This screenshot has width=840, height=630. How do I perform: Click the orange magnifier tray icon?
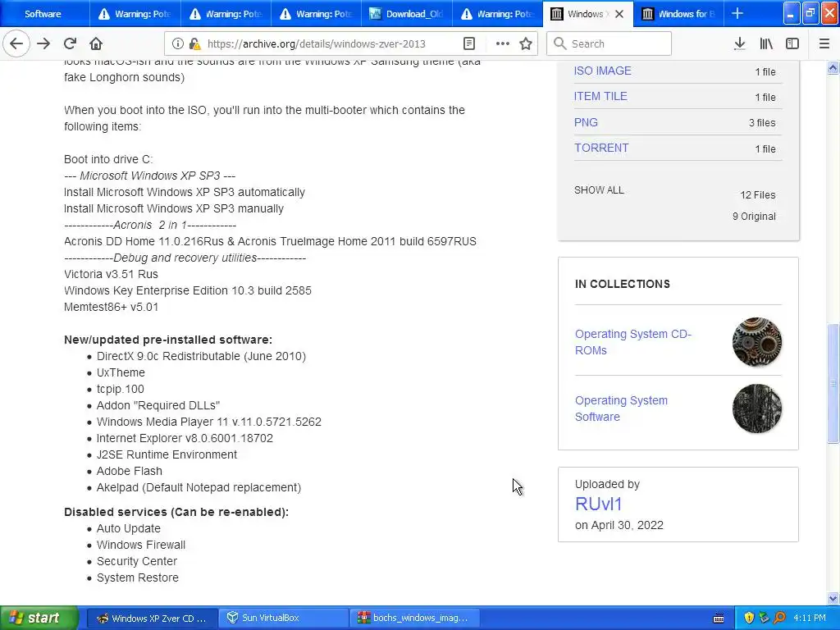tap(779, 619)
